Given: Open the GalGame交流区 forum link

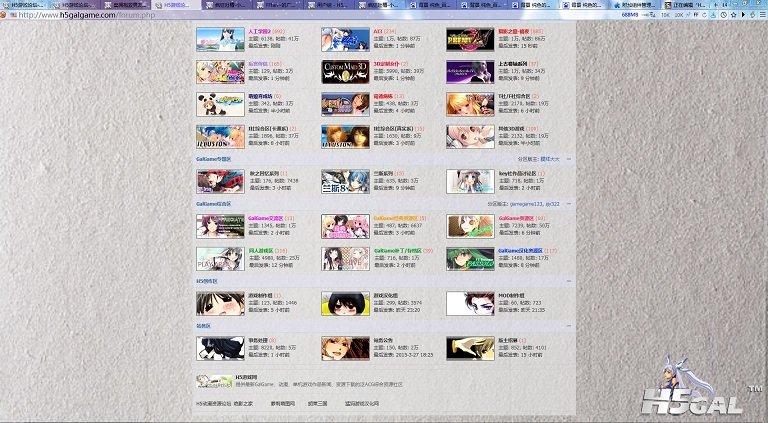Looking at the screenshot, I should point(265,218).
